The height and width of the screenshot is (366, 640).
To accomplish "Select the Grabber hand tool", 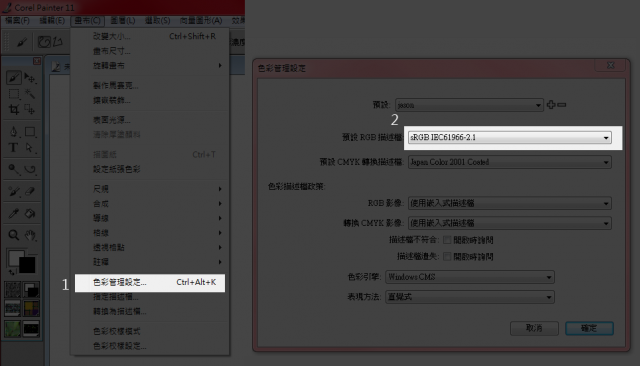I will coord(30,235).
